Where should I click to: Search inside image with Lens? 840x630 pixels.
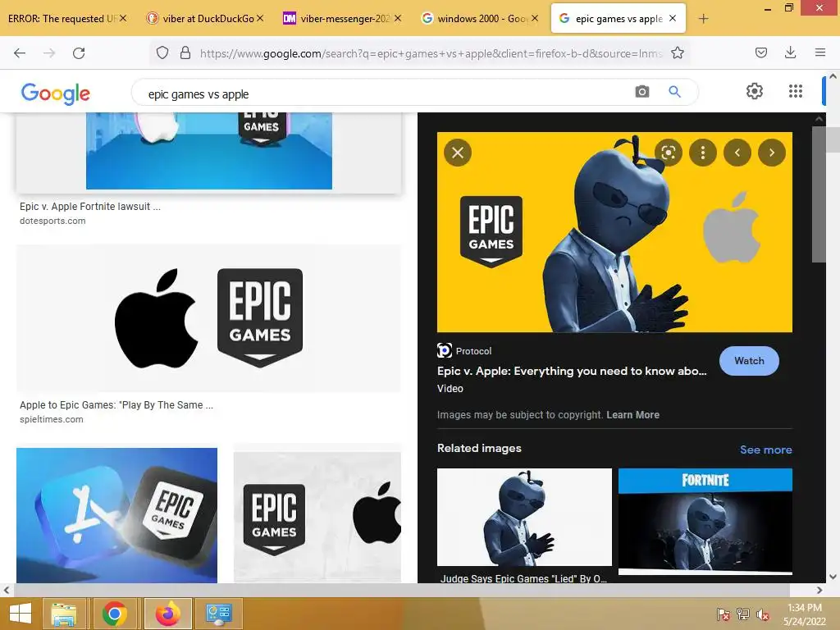669,153
